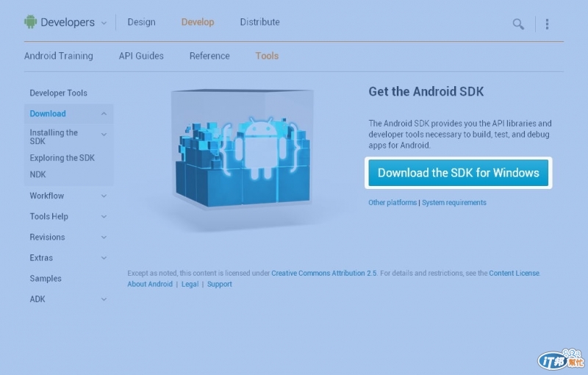Screen dimensions: 588x375
Task: Open Tools Help sidebar item
Action: point(49,216)
